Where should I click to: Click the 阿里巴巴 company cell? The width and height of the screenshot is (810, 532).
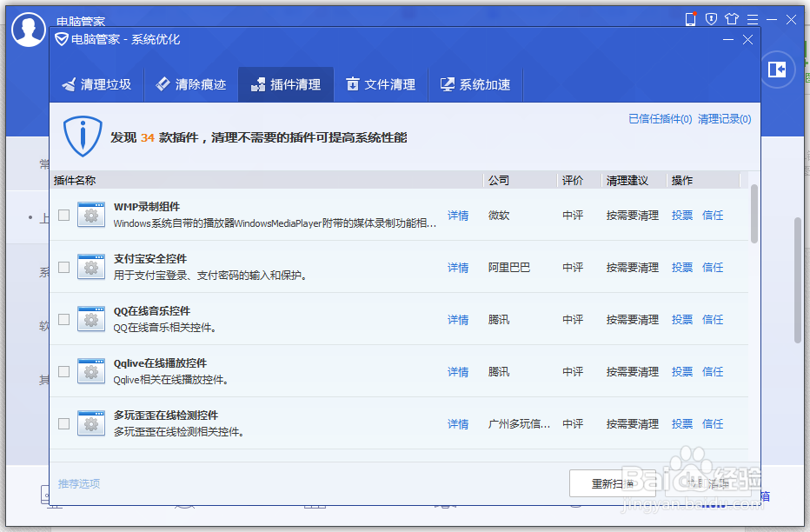(508, 267)
